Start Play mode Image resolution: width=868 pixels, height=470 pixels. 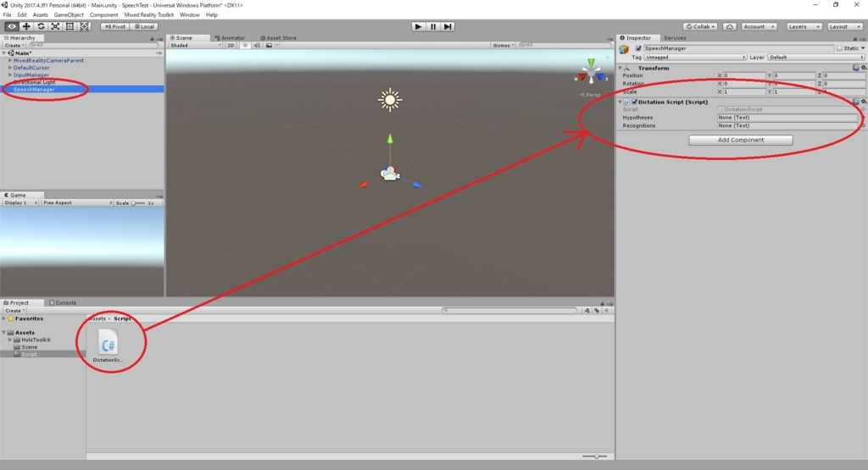418,26
